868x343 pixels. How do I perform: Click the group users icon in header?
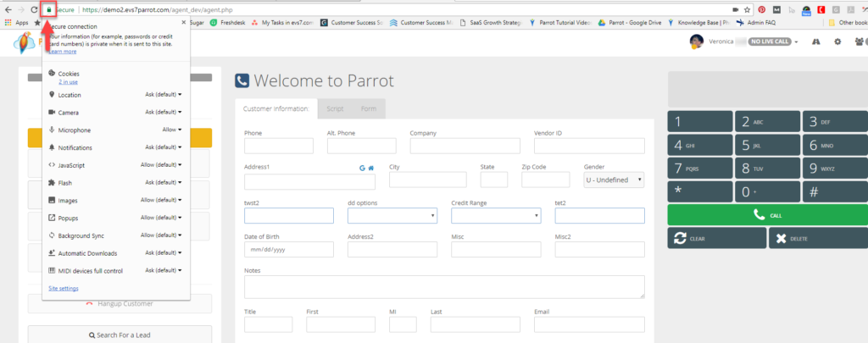pos(860,41)
